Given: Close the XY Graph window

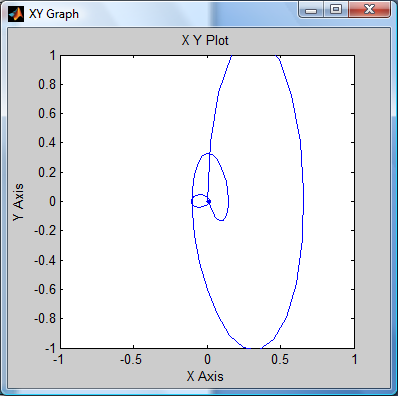Looking at the screenshot, I should point(369,9).
